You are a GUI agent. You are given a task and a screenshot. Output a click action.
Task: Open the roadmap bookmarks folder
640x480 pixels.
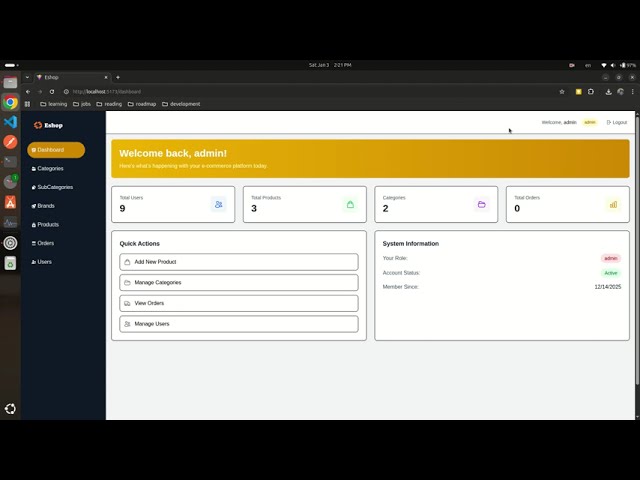tap(142, 104)
